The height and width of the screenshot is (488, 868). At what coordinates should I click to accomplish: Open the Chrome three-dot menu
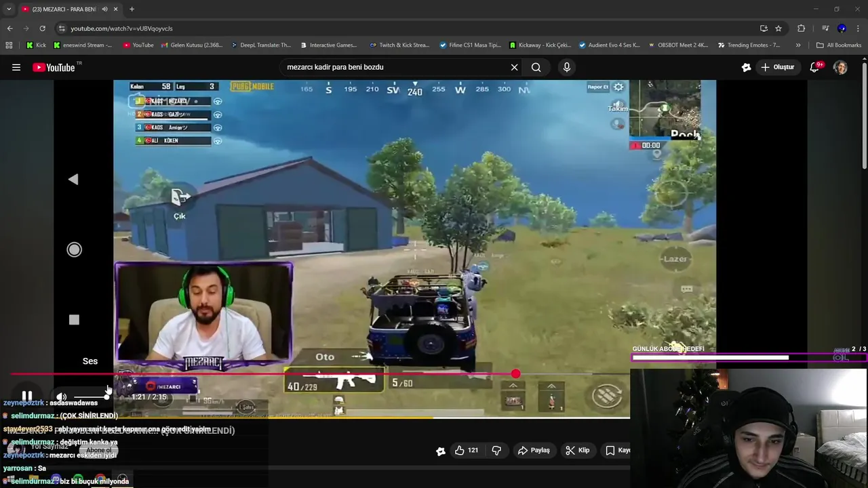coord(859,28)
